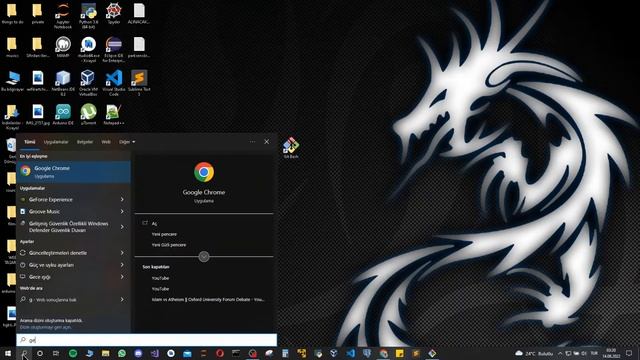Open WhatsApp from the taskbar

[122, 353]
